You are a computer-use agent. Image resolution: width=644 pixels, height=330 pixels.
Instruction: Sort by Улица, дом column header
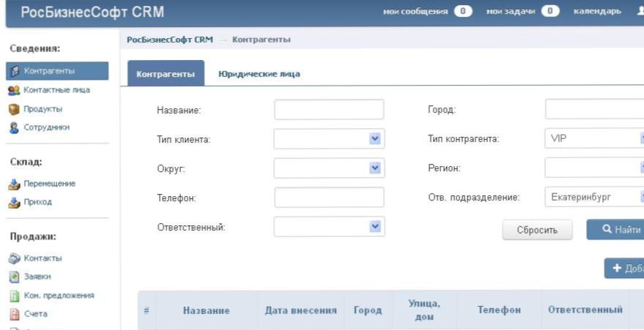click(424, 310)
